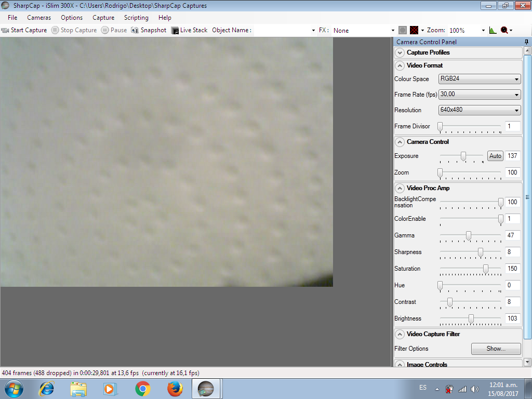Click the grey square icon beside the FX dropdown

point(403,30)
